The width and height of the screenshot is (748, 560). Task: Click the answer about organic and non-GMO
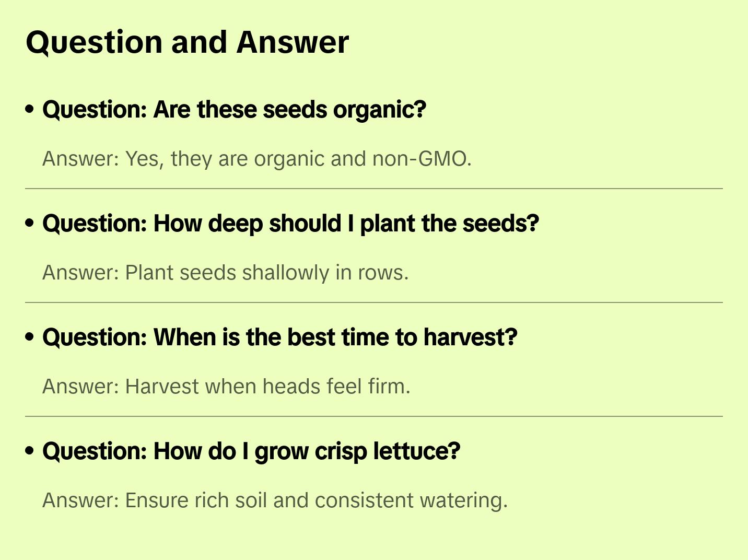pos(256,159)
